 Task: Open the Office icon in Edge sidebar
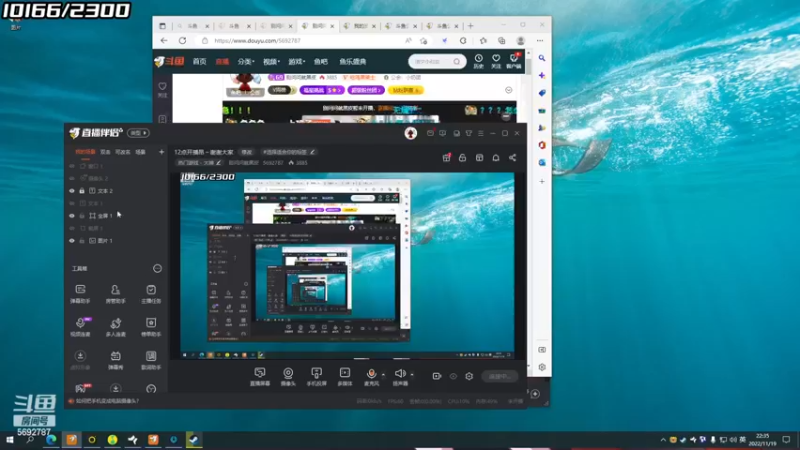coord(542,145)
